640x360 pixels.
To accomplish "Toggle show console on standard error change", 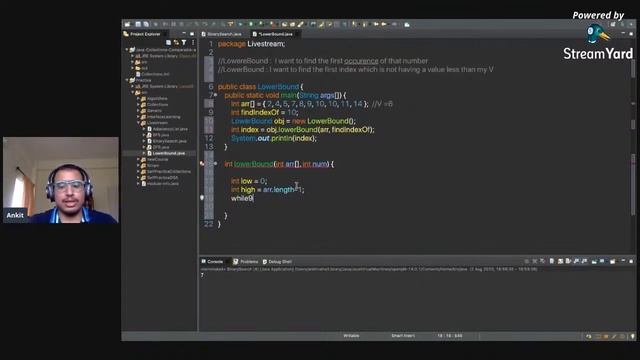I will tap(584, 261).
